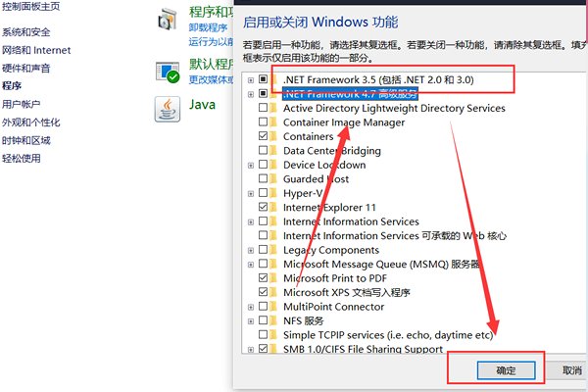Click the Legacy Components folder icon
The width and height of the screenshot is (588, 392).
(273, 250)
